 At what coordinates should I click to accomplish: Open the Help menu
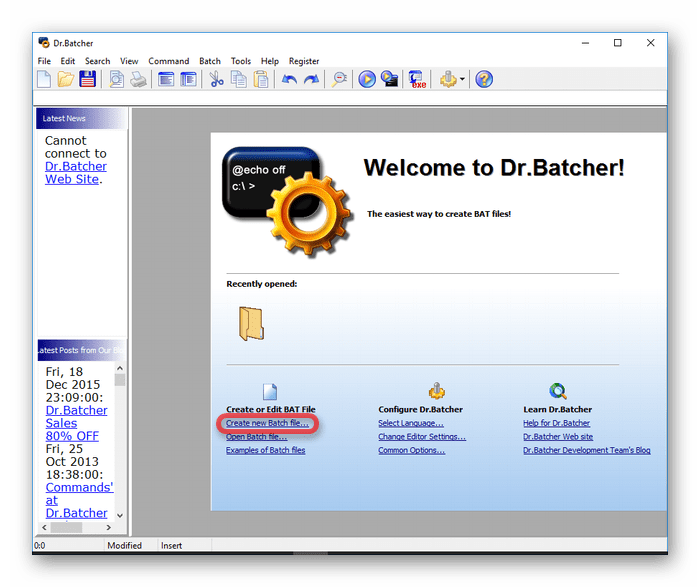pyautogui.click(x=270, y=61)
